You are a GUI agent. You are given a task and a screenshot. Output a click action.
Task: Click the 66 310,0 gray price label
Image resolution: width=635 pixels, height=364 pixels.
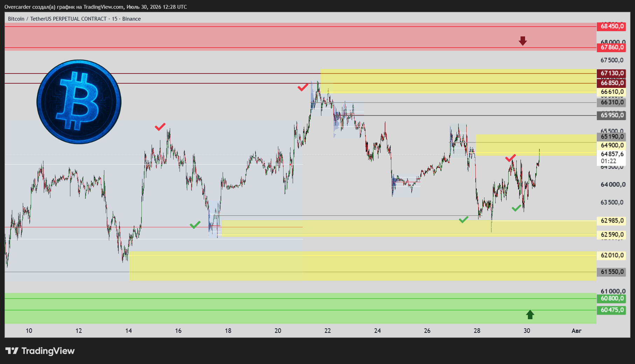click(x=612, y=103)
